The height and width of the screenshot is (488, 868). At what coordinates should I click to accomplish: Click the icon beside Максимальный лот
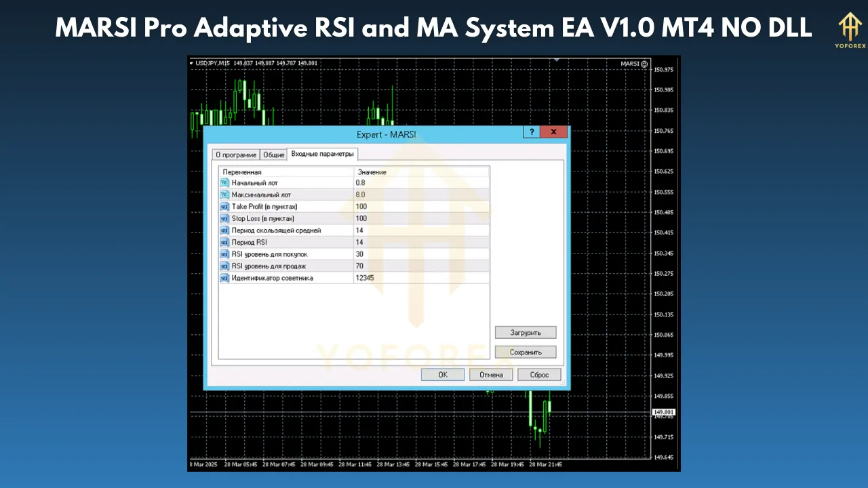(x=224, y=195)
